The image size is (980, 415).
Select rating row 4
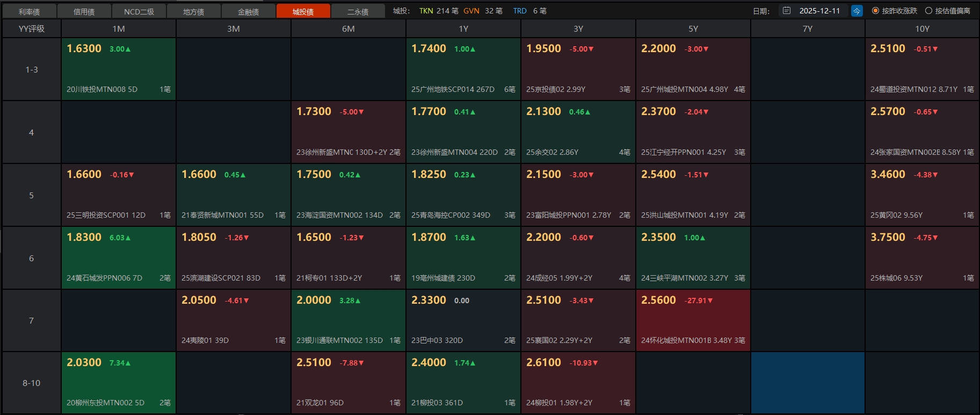[32, 132]
